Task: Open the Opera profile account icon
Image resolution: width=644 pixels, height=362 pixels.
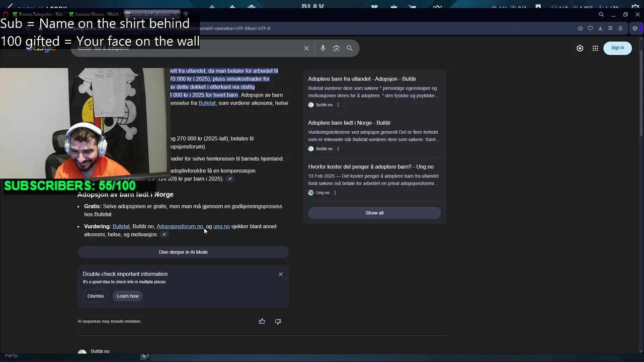Action: click(x=620, y=28)
